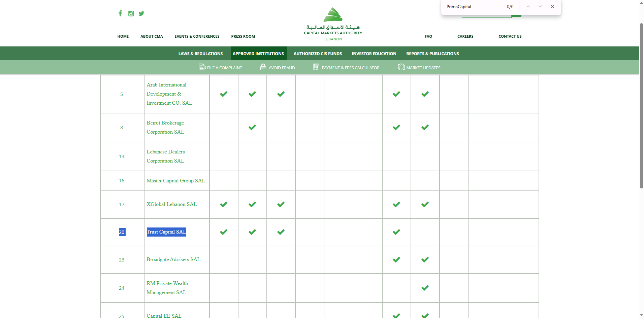Select the Reports & Publications tab
This screenshot has width=644, height=318.
[x=432, y=54]
